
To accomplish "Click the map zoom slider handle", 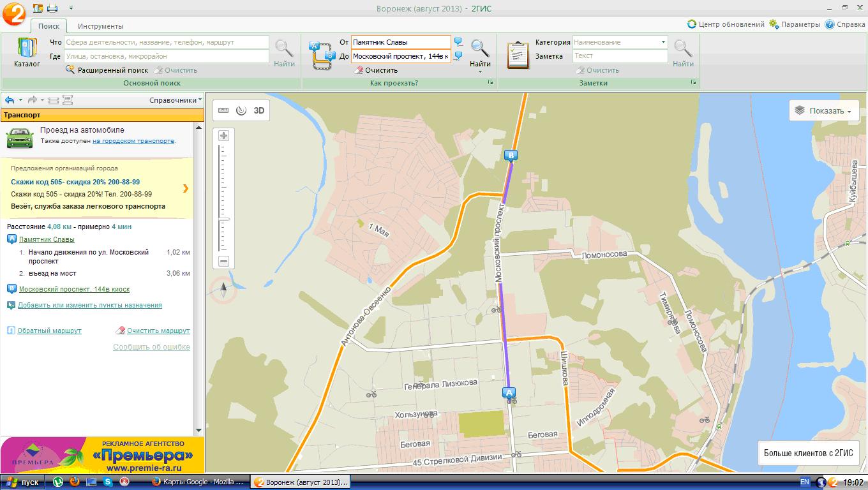I will (x=223, y=219).
